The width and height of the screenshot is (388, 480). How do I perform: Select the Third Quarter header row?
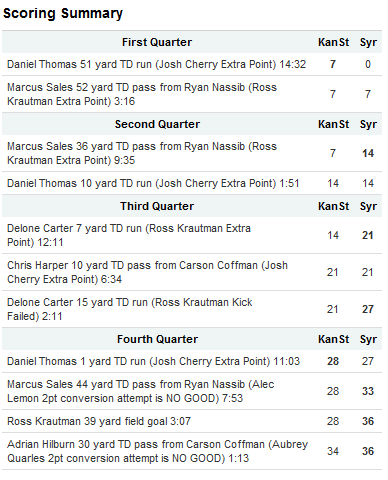(192, 206)
